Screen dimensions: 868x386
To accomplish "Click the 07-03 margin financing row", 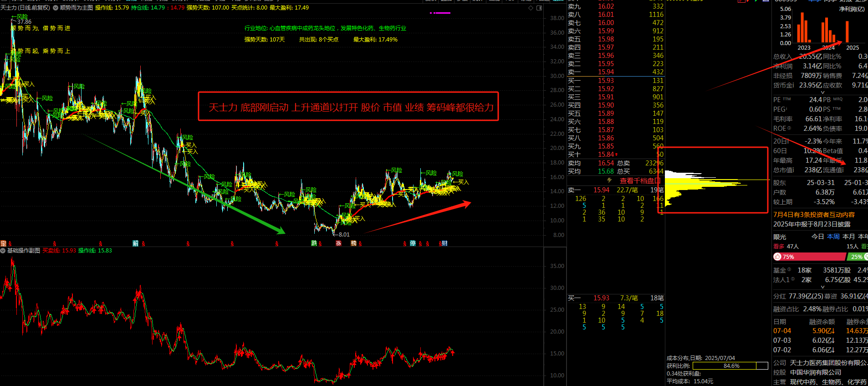I will [821, 340].
